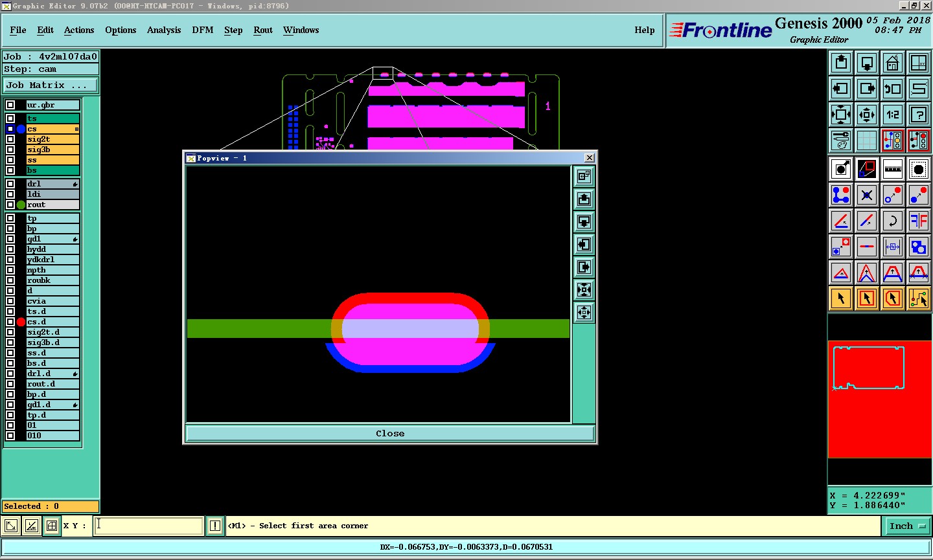Select the layer row named bs
The width and height of the screenshot is (933, 560).
52,170
